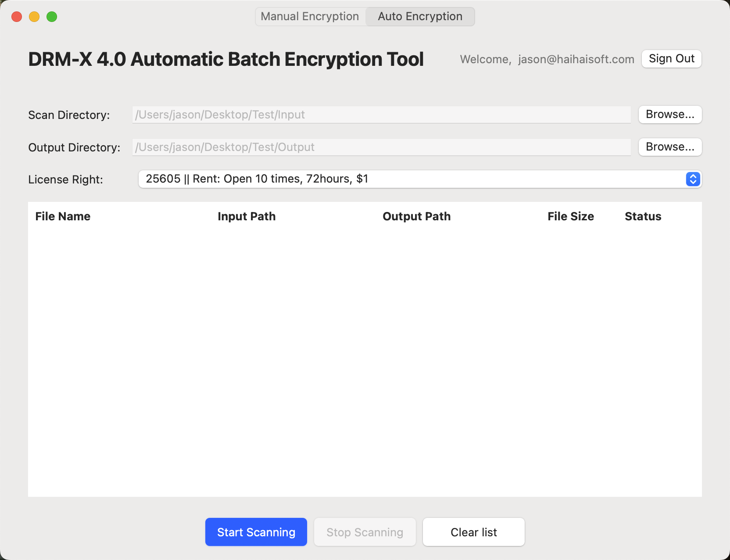Click the Sign Out button
This screenshot has width=730, height=560.
tap(672, 59)
